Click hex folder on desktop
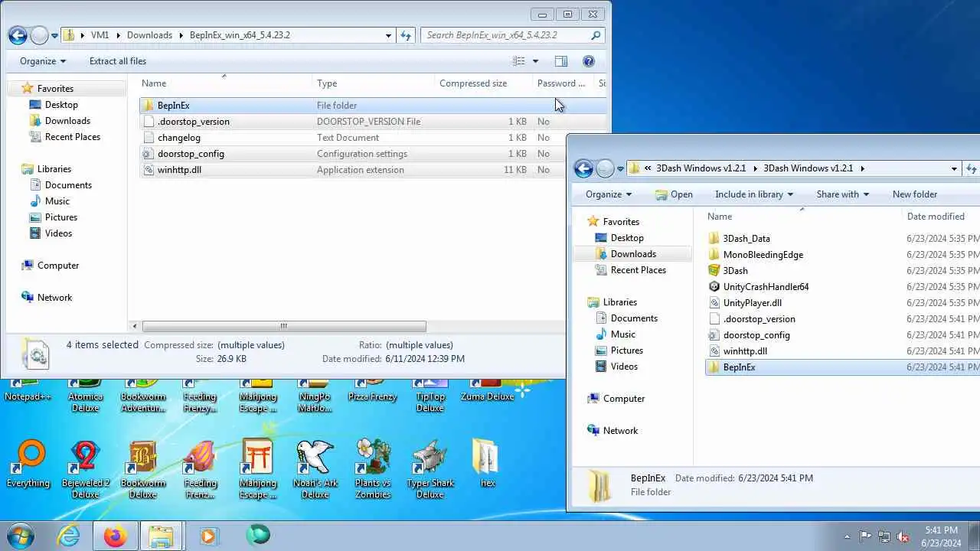Viewport: 980px width, 551px height. pyautogui.click(x=488, y=464)
